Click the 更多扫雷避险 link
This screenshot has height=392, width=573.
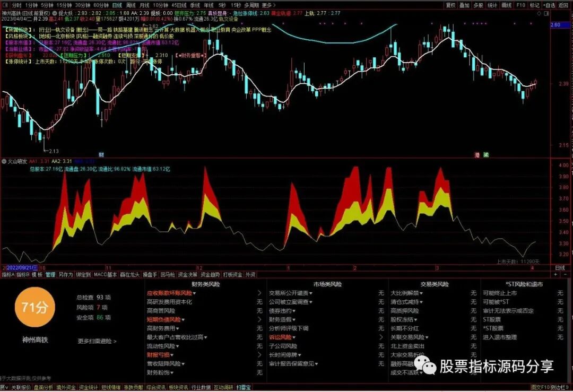click(x=97, y=341)
